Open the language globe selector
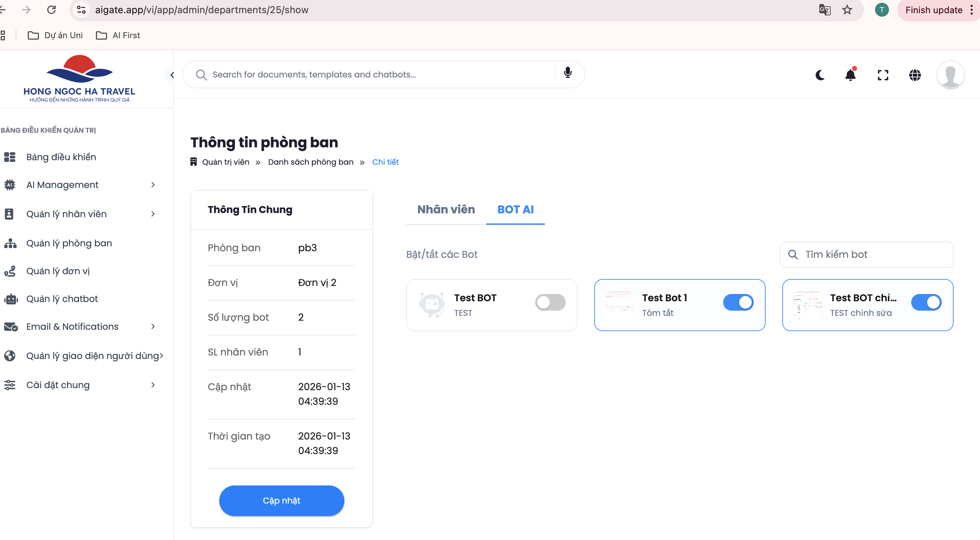The width and height of the screenshot is (980, 540). (x=915, y=75)
